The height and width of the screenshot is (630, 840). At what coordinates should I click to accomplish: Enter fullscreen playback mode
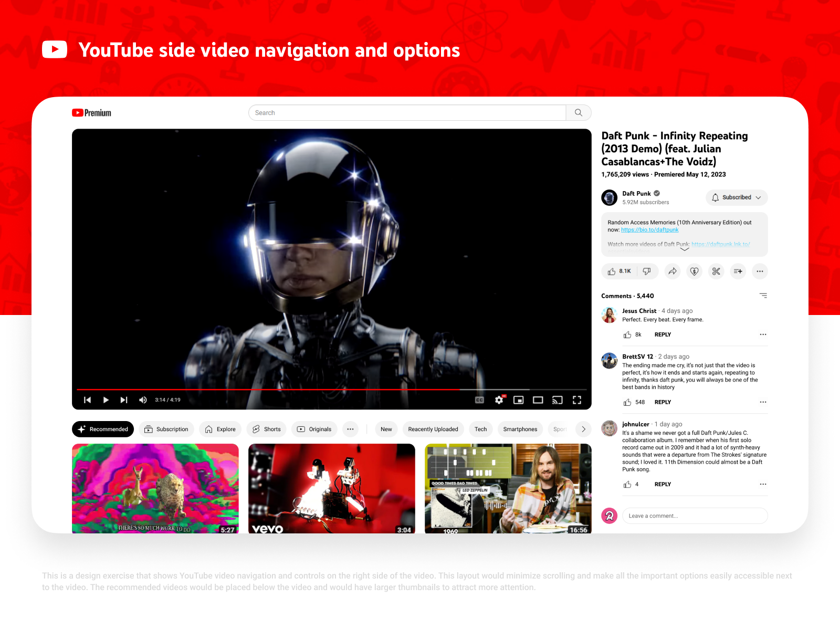577,400
